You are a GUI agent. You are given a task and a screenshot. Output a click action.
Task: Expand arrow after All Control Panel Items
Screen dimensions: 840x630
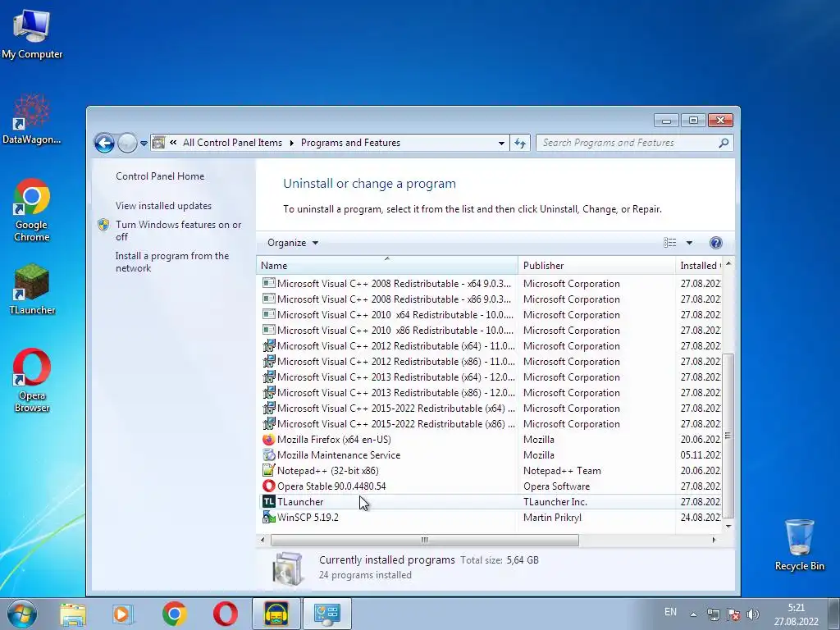tap(291, 143)
